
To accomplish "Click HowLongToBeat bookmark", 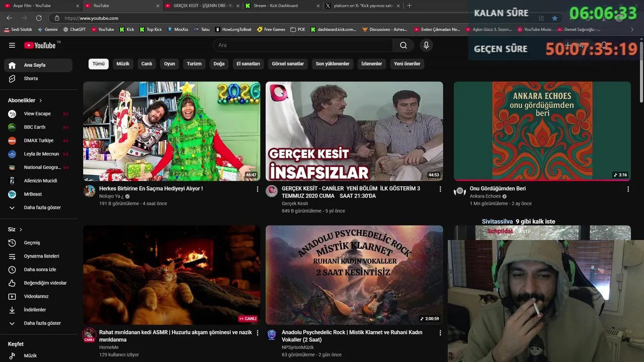I will [x=233, y=30].
